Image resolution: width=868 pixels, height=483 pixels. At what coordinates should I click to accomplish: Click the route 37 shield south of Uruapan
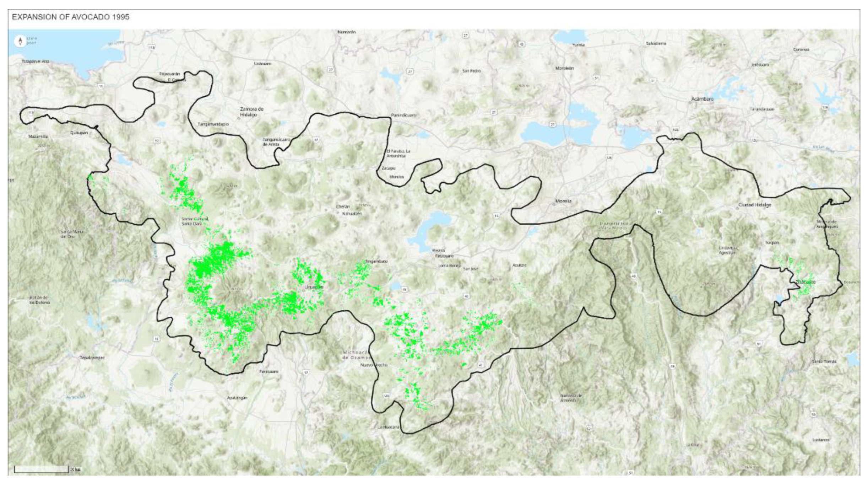pyautogui.click(x=306, y=373)
